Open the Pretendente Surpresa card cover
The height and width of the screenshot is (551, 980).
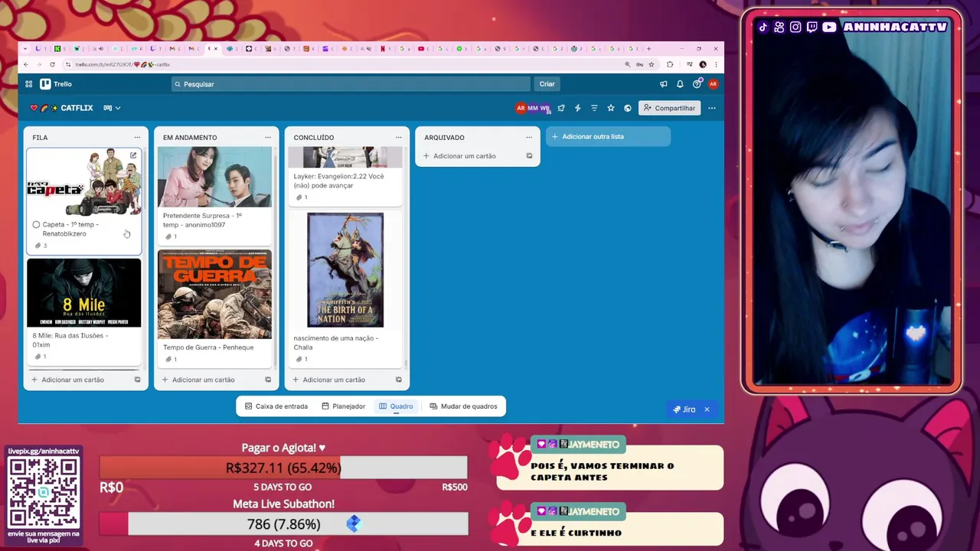point(214,177)
